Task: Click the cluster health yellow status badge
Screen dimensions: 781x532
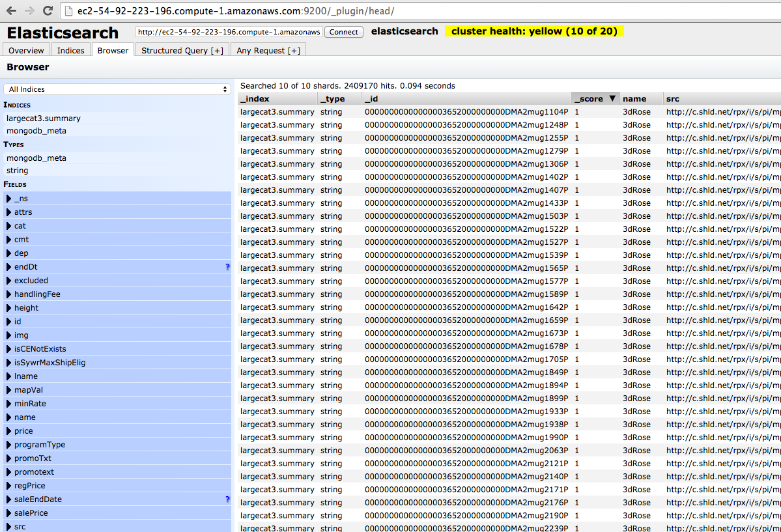Action: tap(534, 31)
